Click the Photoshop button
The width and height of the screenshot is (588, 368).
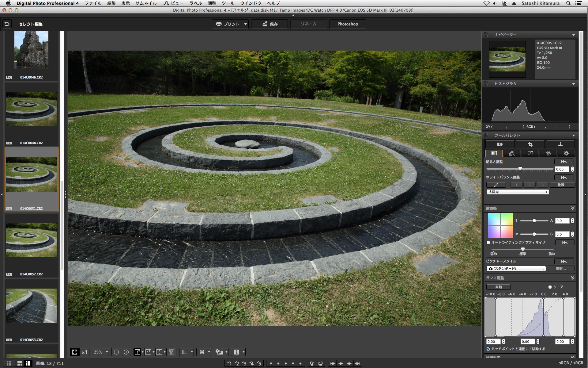(348, 24)
